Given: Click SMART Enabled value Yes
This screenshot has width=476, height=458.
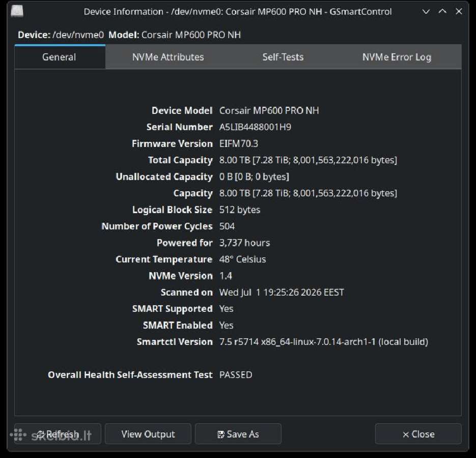Looking at the screenshot, I should point(226,325).
